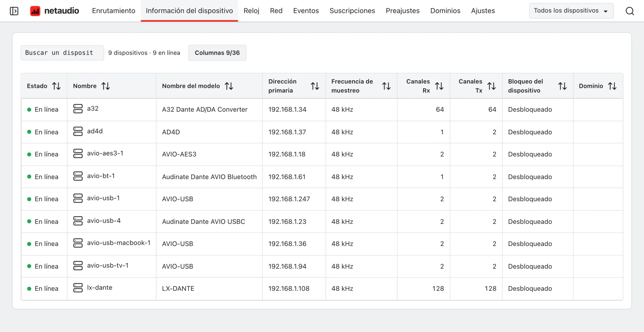Click the Audinate Dante AVIO Bluetooth model

pos(209,177)
